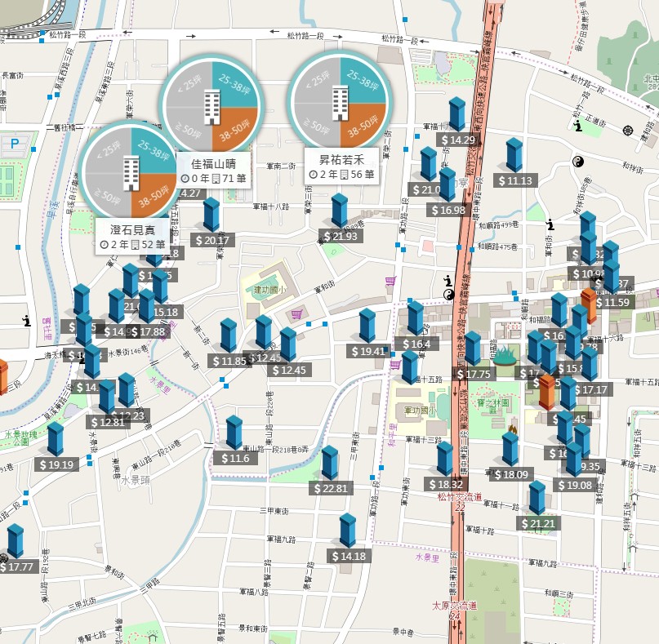Select the orange 38-50坪 segment of 昇祐若禾
The height and width of the screenshot is (644, 659).
(363, 126)
